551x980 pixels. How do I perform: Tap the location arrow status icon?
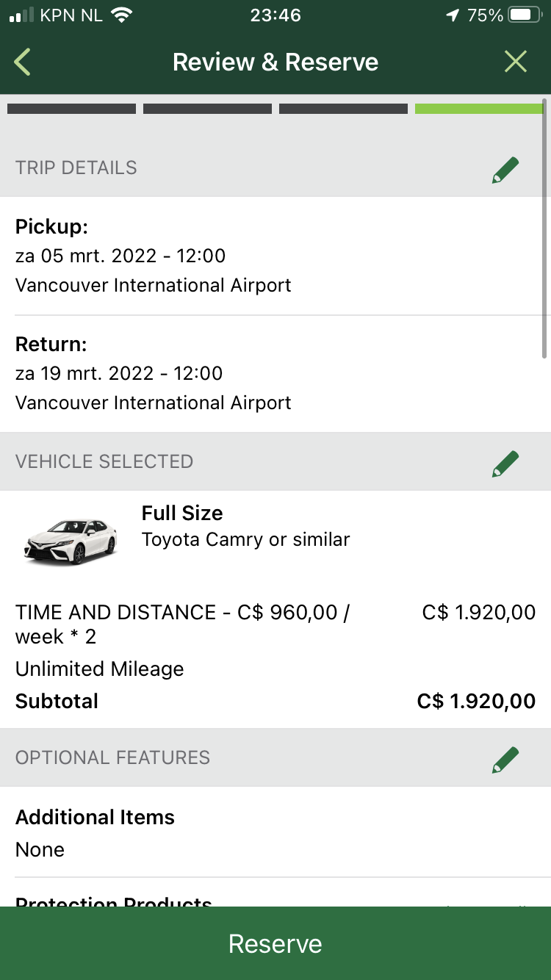(453, 15)
